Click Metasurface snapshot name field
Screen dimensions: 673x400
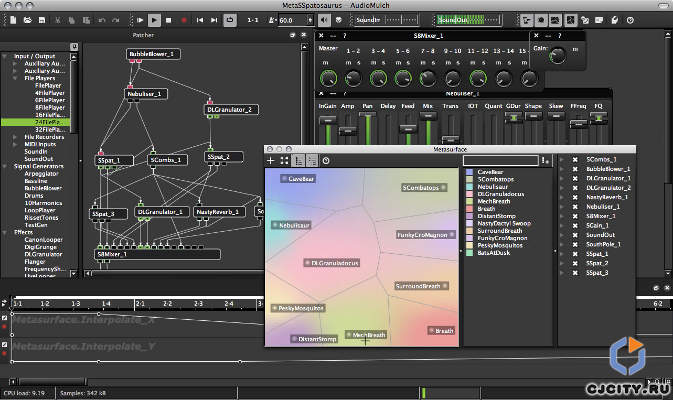click(500, 161)
